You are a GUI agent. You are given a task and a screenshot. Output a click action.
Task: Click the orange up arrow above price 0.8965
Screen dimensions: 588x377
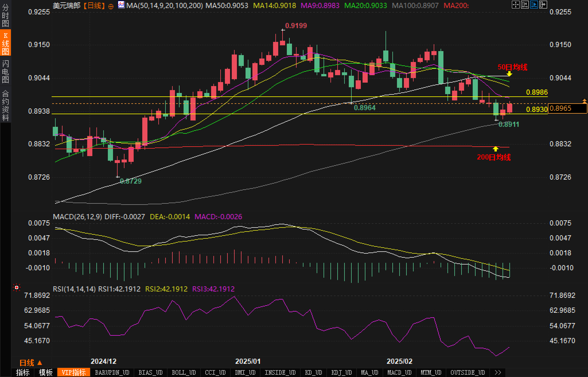pos(584,101)
